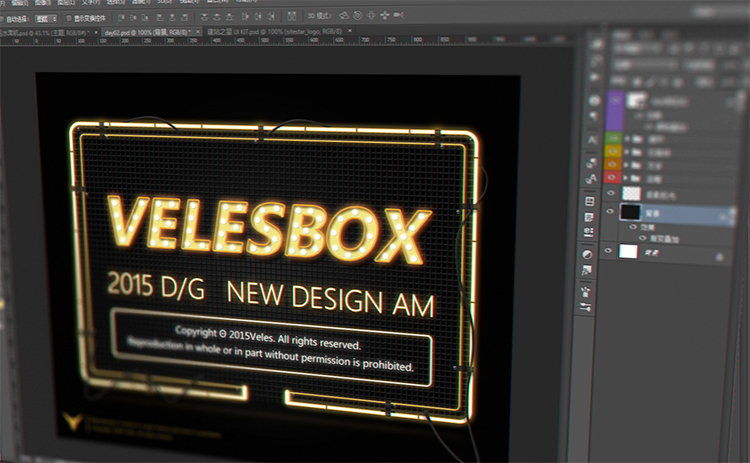Screen dimensions: 750x463
Task: Open the Styles fx panel icon
Action: [x=587, y=271]
